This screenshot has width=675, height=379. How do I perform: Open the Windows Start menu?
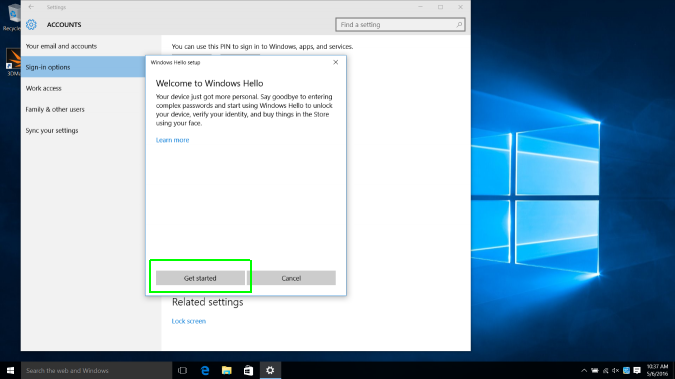coord(10,370)
